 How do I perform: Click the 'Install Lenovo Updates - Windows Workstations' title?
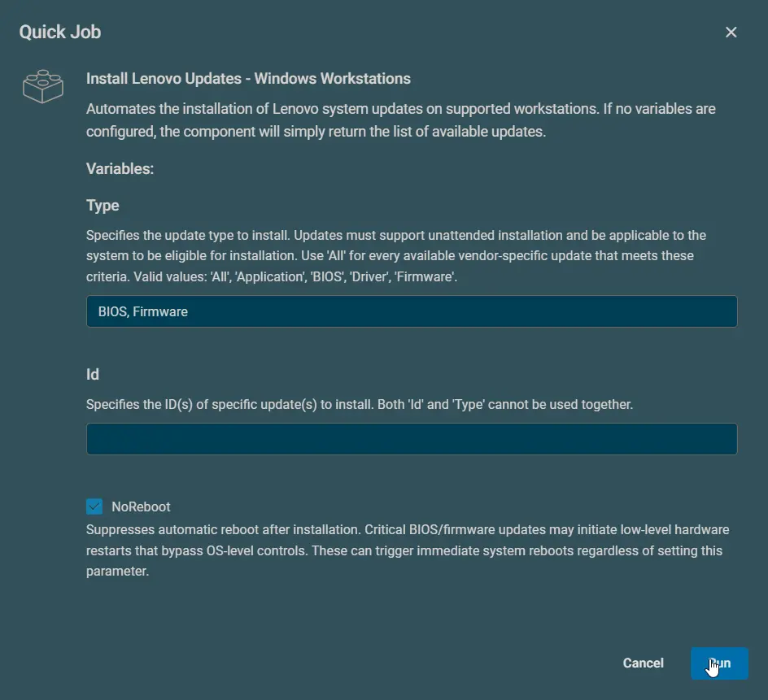click(248, 79)
